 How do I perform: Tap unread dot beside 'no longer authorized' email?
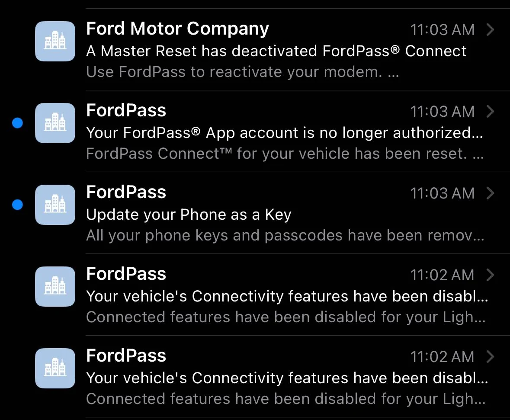(17, 123)
